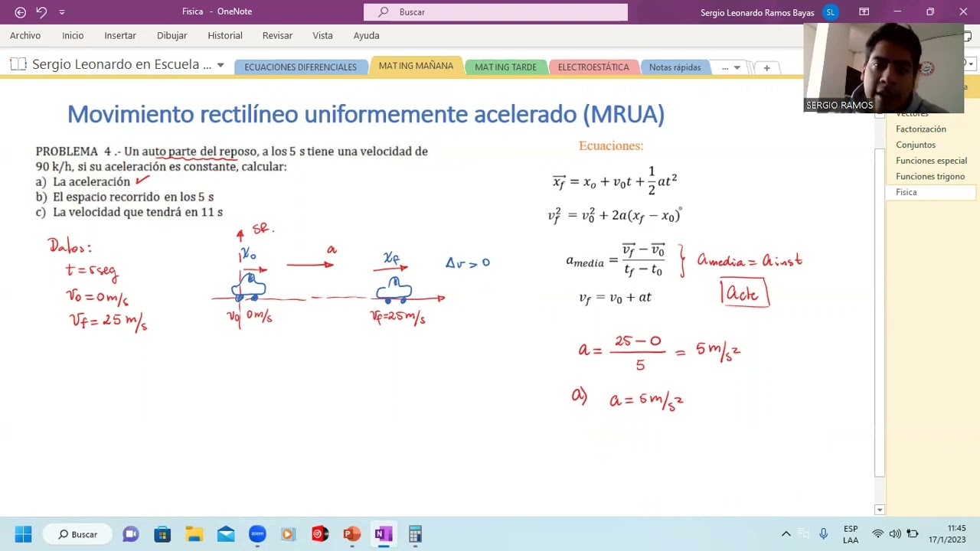Click the Buscar search field in the title bar
Screen dimensions: 980x551
[x=495, y=12]
